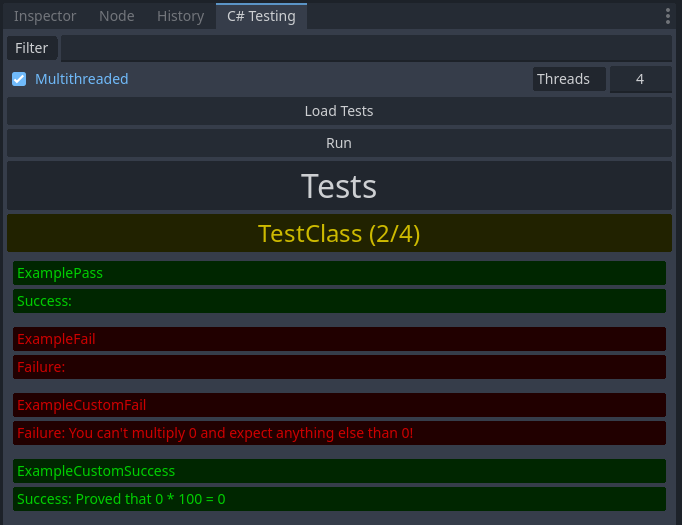Toggle the Multithreaded checkbox
The width and height of the screenshot is (682, 525).
coord(19,79)
